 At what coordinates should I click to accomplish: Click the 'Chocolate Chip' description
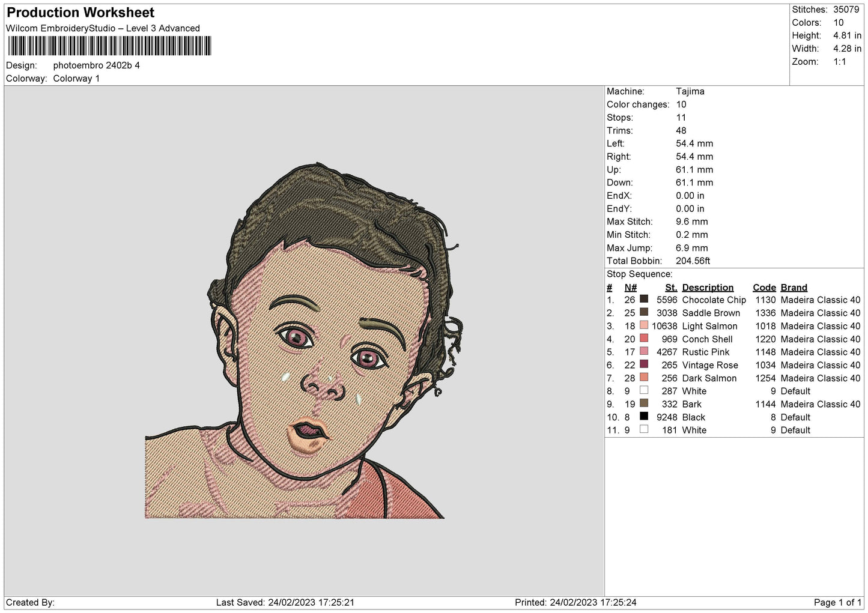tap(714, 300)
